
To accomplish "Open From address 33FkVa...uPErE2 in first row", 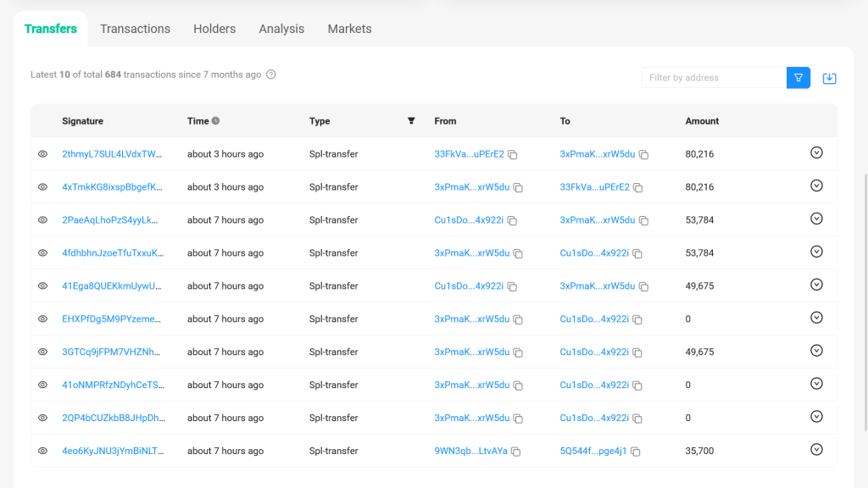I will (469, 154).
